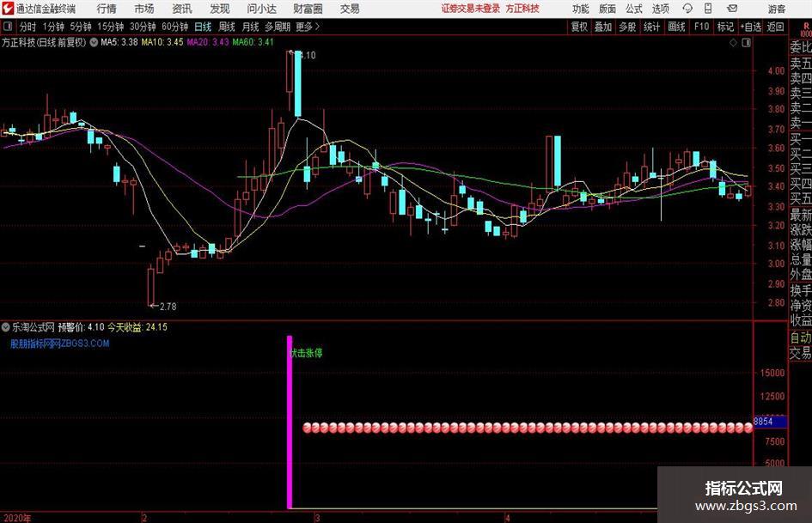Open the 公式 menu

[634, 9]
